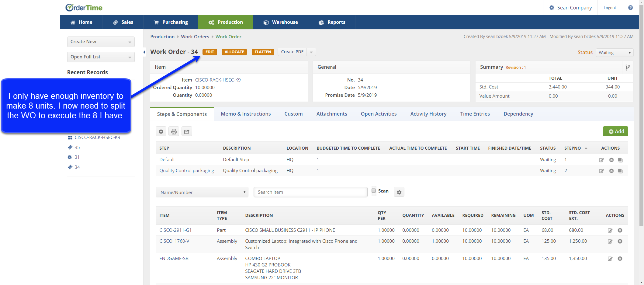
Task: Expand the Open Full List dropdown
Action: [x=130, y=57]
